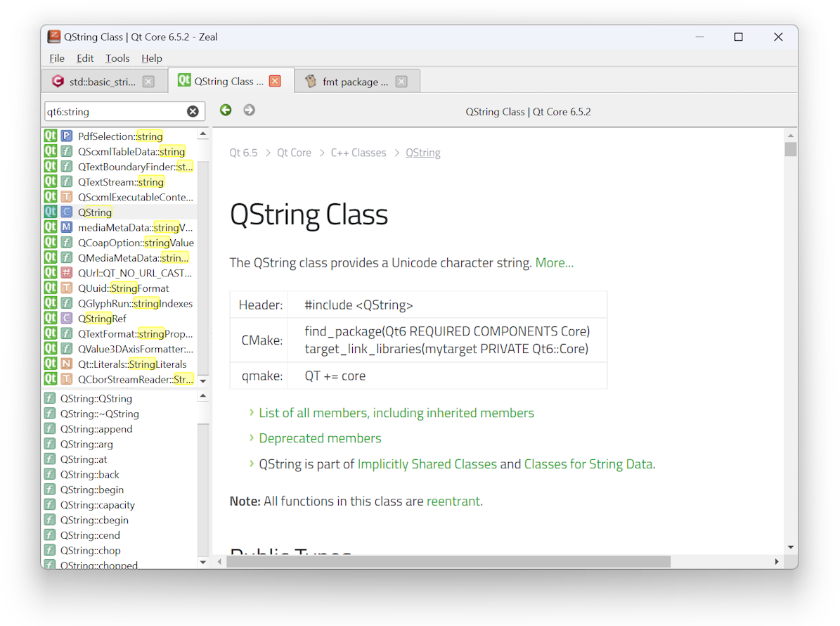Click the fmt docset icon on fmt tab
Screen dimensions: 840x626
(x=309, y=81)
